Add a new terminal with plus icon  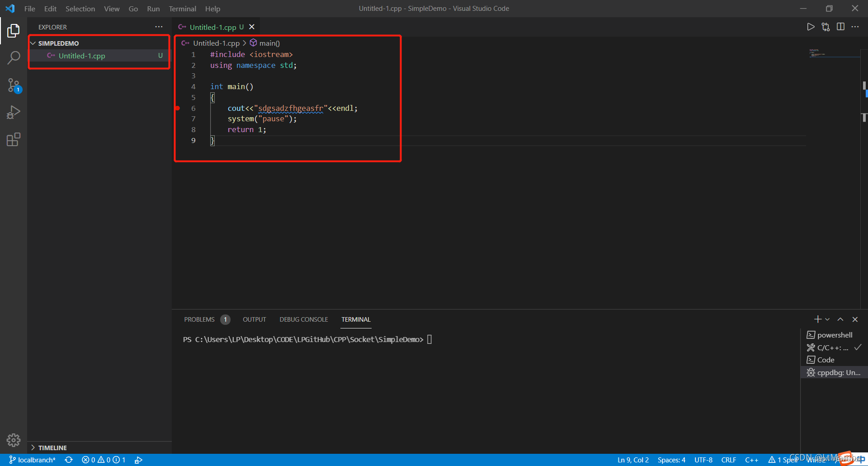817,319
